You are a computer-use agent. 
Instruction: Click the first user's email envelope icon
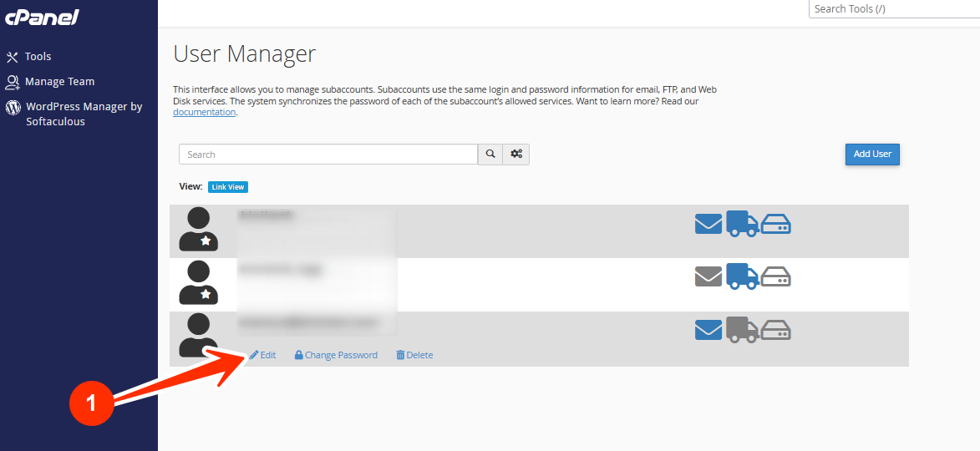[x=708, y=224]
